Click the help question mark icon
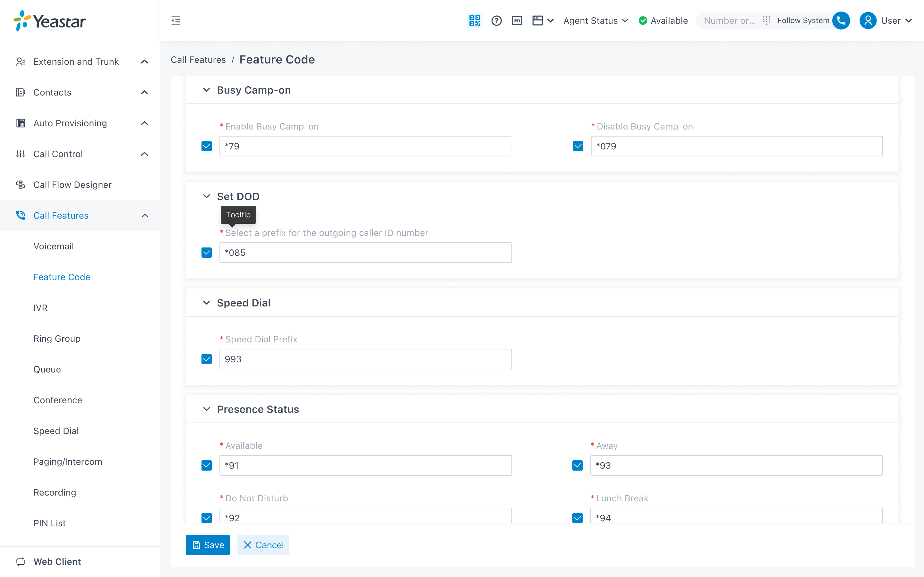 496,21
